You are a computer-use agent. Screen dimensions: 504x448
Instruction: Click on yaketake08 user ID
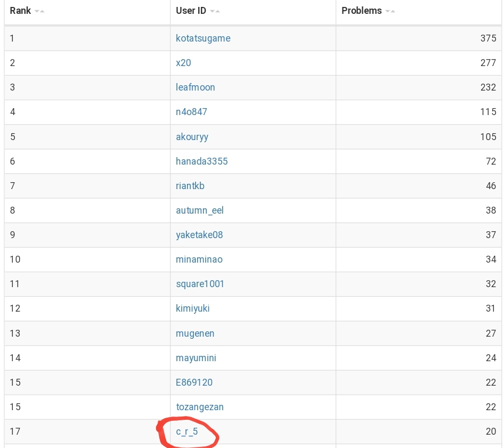click(x=199, y=235)
